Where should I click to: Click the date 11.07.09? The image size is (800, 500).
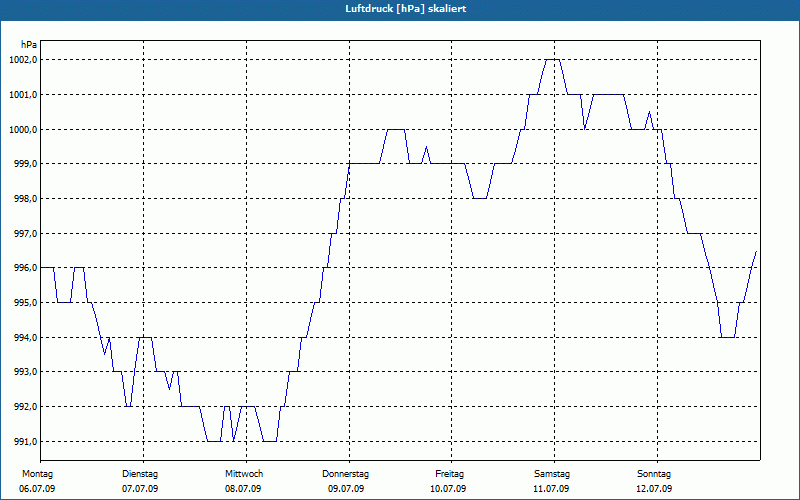[x=551, y=489]
